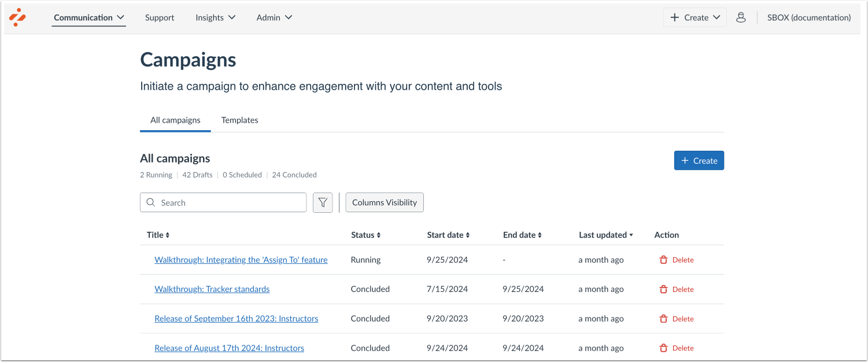868x362 pixels.
Task: Click the user profile icon in top bar
Action: [x=741, y=17]
